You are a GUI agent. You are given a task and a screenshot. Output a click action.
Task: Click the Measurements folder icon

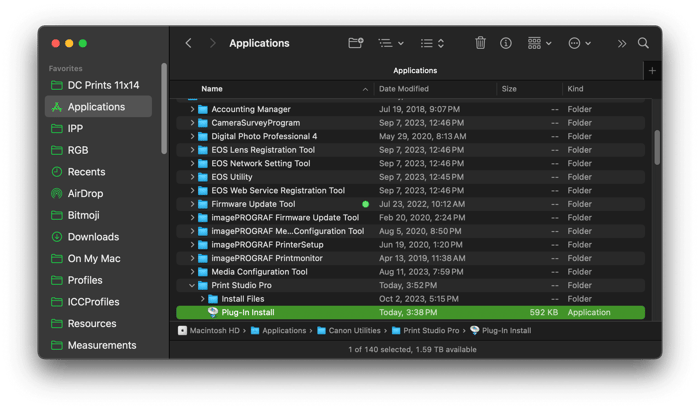click(57, 345)
